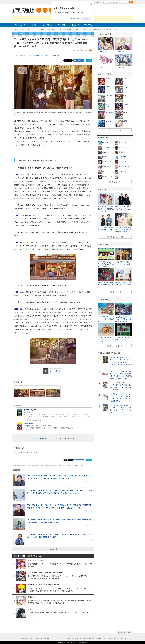Click the ログイン／会員登録 comment link

click(39, 439)
